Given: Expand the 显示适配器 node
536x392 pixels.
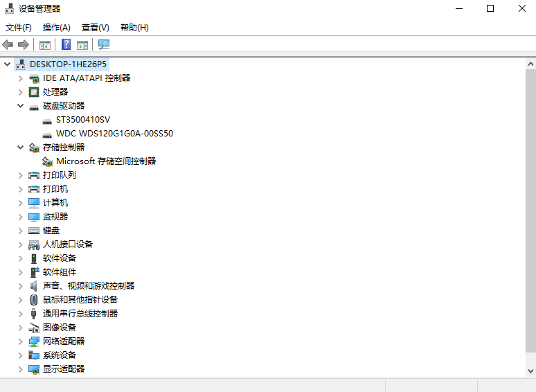Looking at the screenshot, I should [x=21, y=369].
